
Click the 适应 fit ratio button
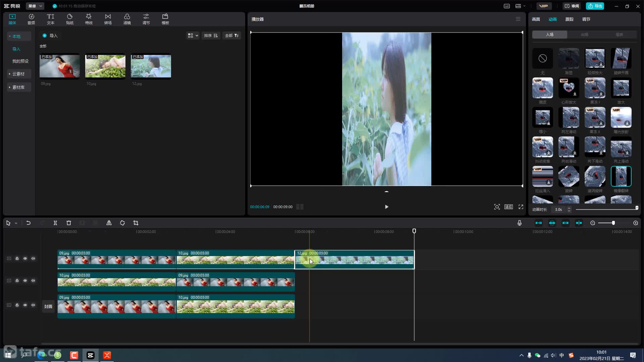pyautogui.click(x=509, y=207)
